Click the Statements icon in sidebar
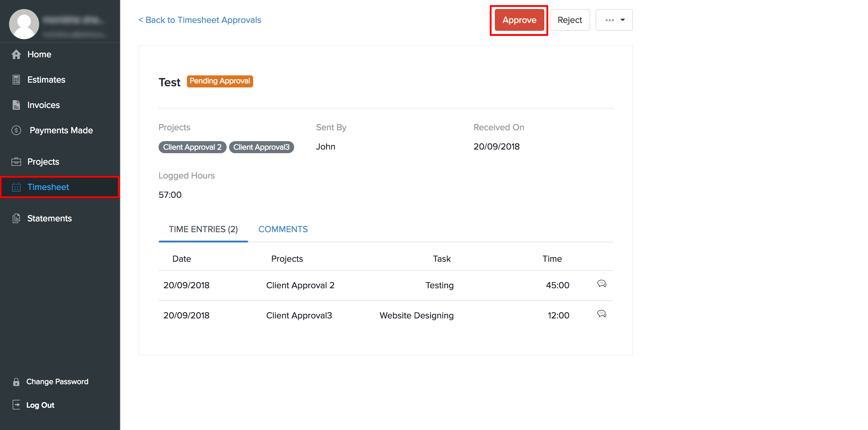868x430 pixels. [x=16, y=218]
